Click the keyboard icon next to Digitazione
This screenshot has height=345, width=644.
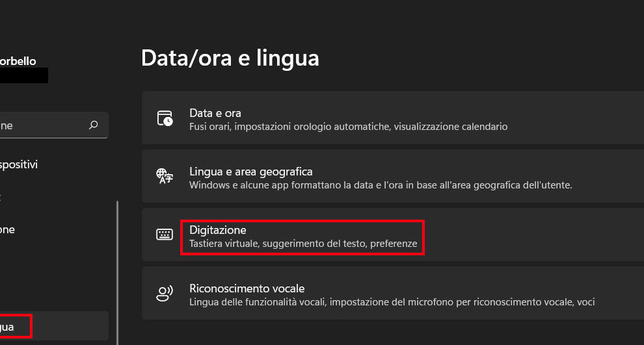(165, 235)
